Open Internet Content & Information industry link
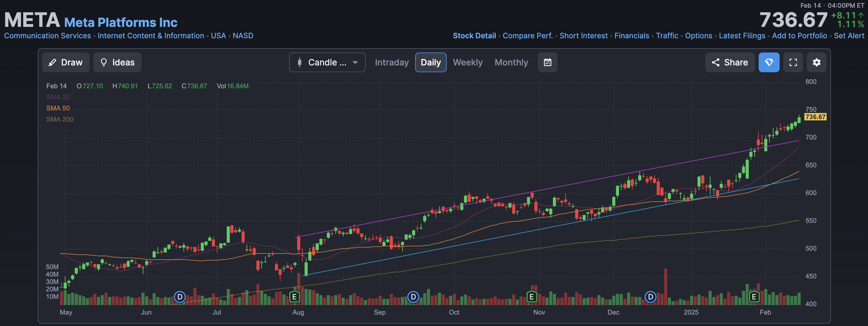 151,36
